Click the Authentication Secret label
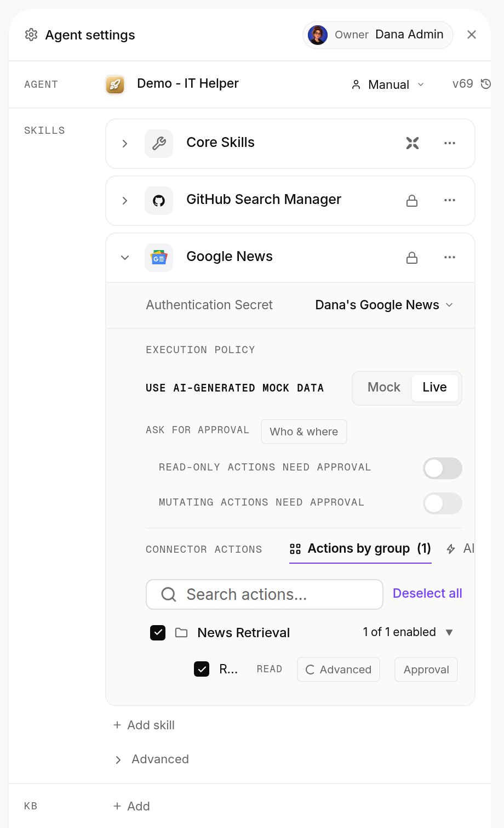This screenshot has height=828, width=504. [x=209, y=305]
